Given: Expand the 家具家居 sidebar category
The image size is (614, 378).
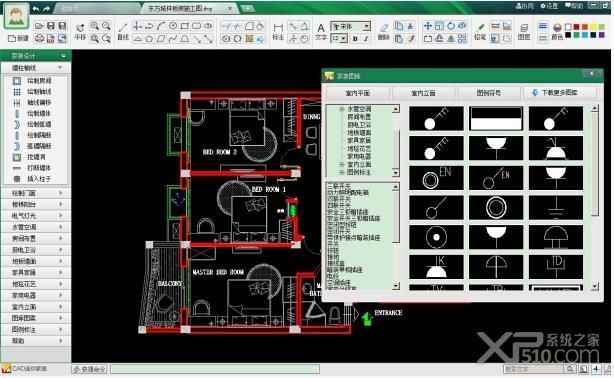Looking at the screenshot, I should pos(36,272).
